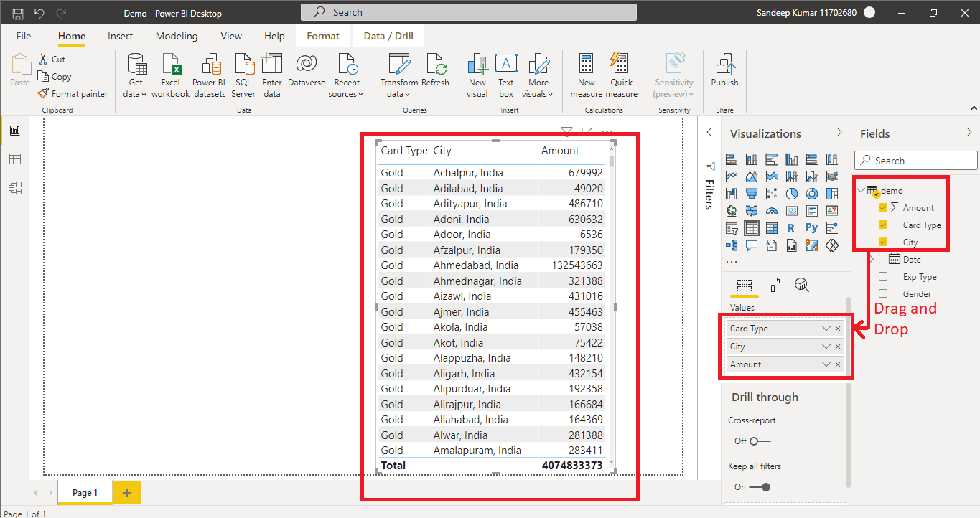Select the pie chart visualization icon

click(x=792, y=194)
